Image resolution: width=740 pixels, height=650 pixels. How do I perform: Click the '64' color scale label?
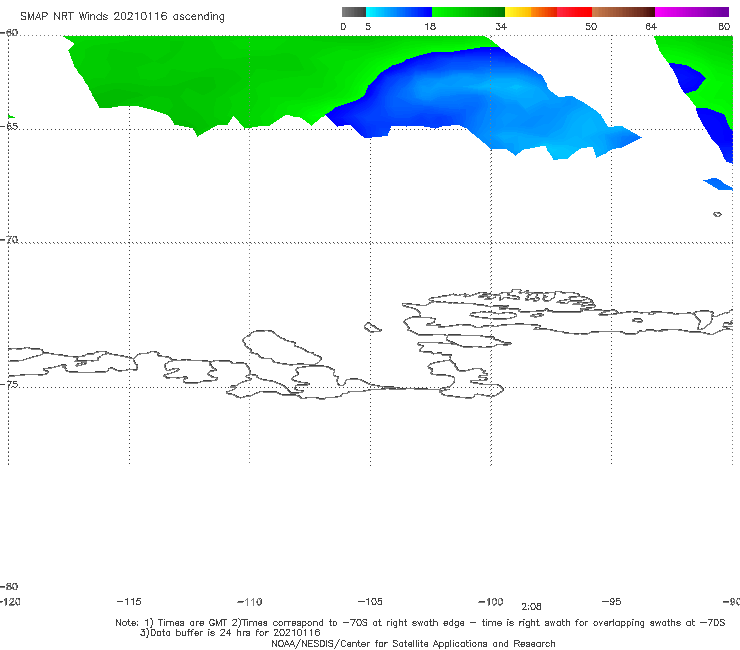(x=651, y=26)
